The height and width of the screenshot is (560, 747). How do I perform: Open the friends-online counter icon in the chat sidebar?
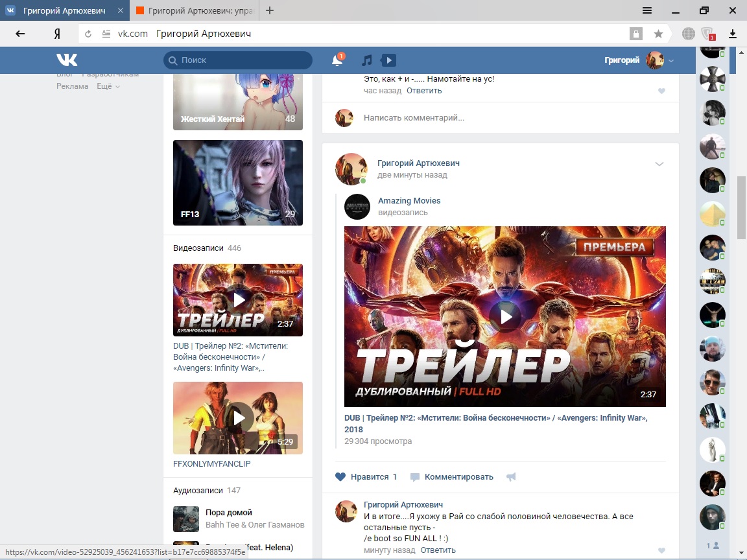[x=713, y=546]
